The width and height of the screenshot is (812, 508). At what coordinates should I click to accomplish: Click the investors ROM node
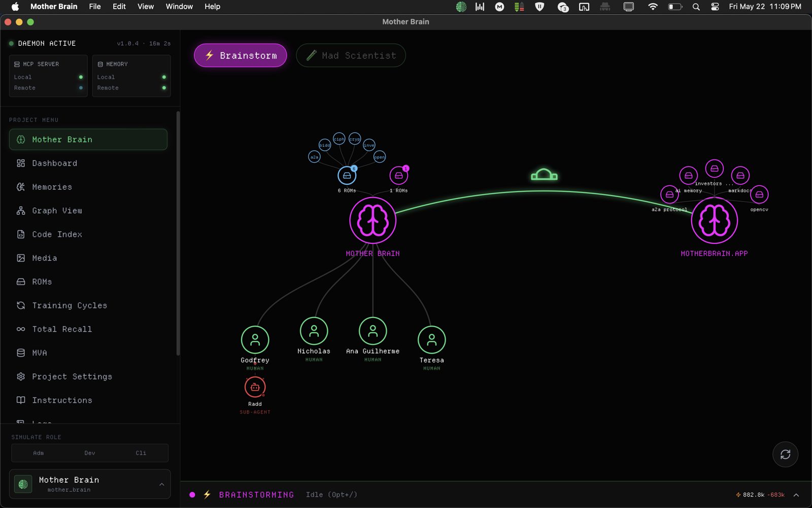714,168
